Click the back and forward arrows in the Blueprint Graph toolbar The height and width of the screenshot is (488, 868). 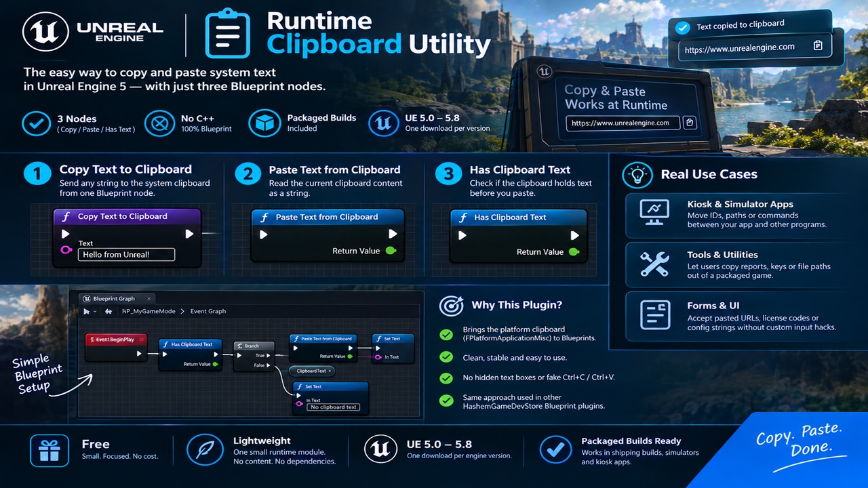(x=108, y=311)
